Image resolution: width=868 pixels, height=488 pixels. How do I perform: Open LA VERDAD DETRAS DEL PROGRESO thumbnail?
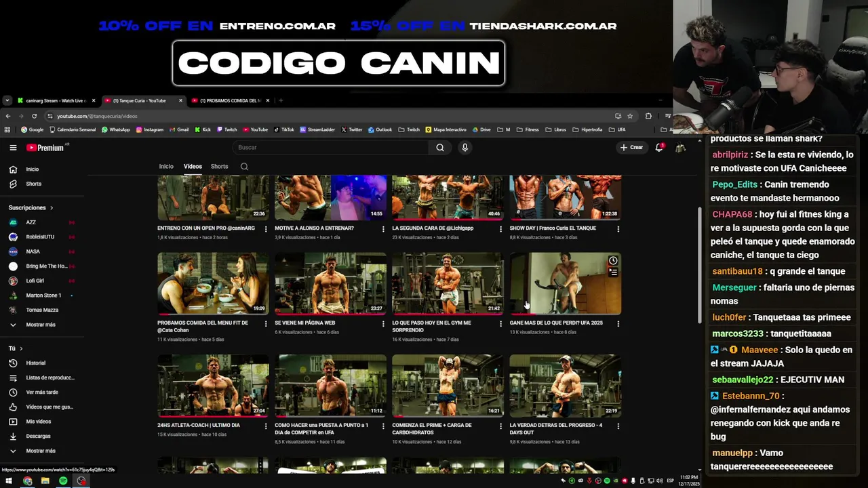tap(565, 386)
